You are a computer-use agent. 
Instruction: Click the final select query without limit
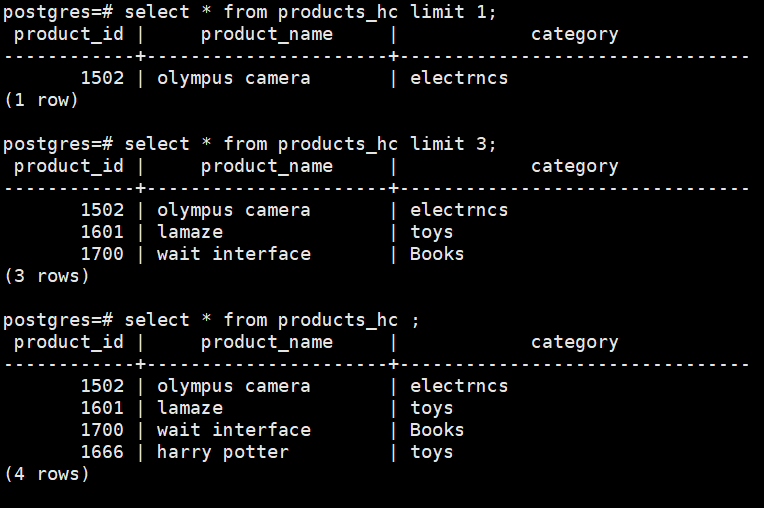pyautogui.click(x=212, y=320)
